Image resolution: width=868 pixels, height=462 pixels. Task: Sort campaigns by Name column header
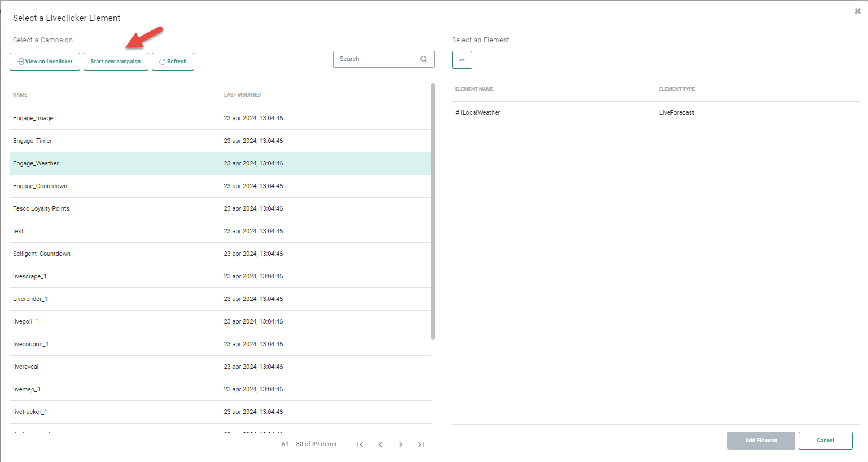point(20,95)
